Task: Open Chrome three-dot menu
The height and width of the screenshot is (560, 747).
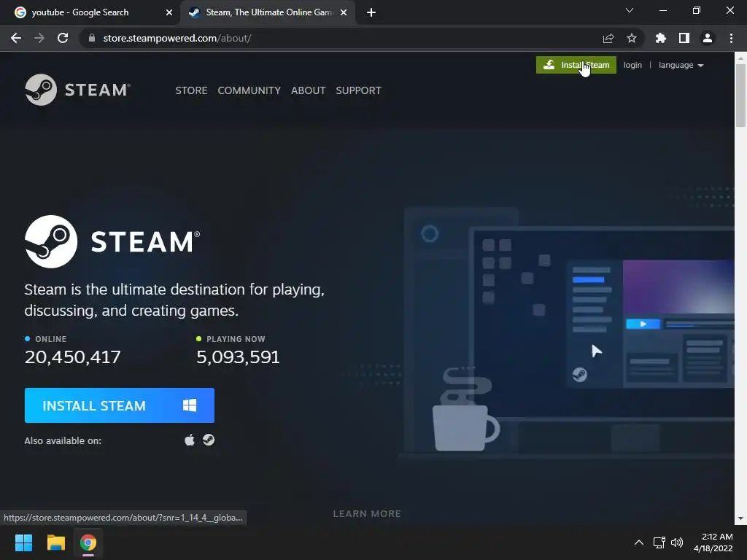Action: tap(731, 38)
